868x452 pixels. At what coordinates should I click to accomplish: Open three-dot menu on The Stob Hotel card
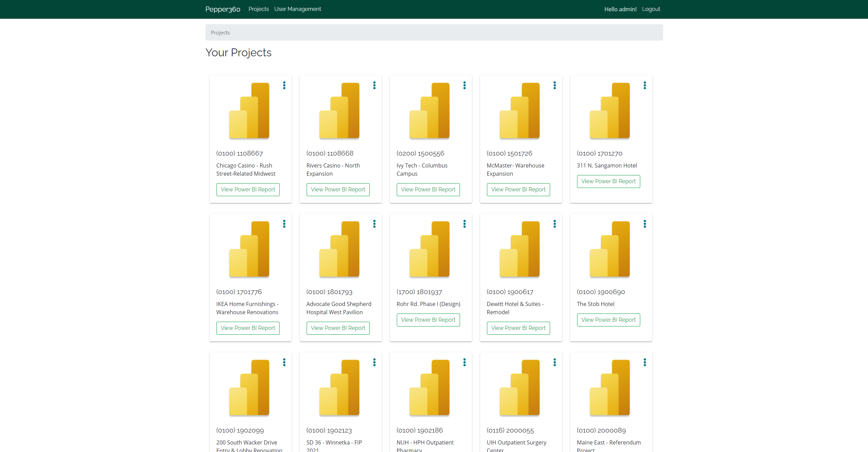tap(645, 224)
